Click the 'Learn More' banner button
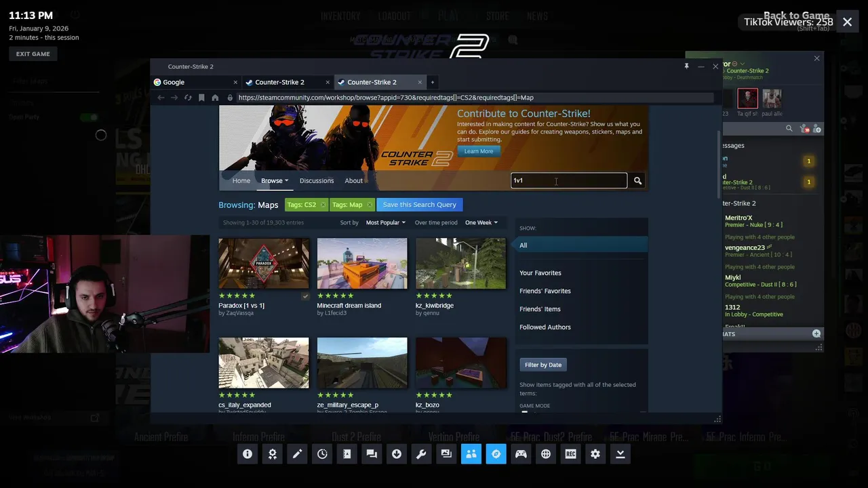 [479, 151]
